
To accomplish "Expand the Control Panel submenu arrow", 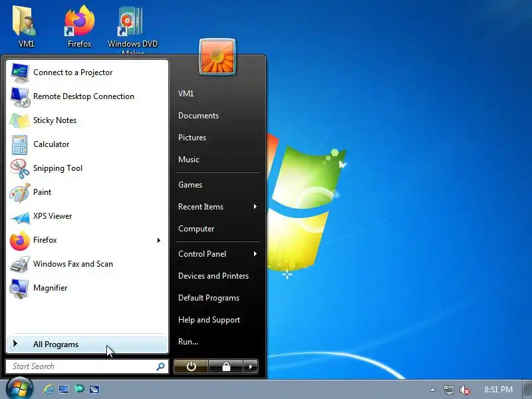I will 255,254.
